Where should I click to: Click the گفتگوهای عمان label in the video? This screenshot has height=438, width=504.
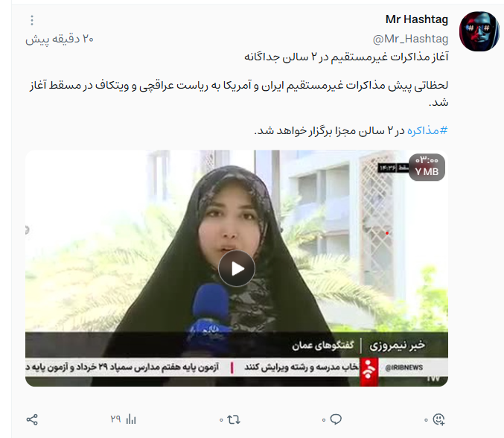click(x=322, y=346)
